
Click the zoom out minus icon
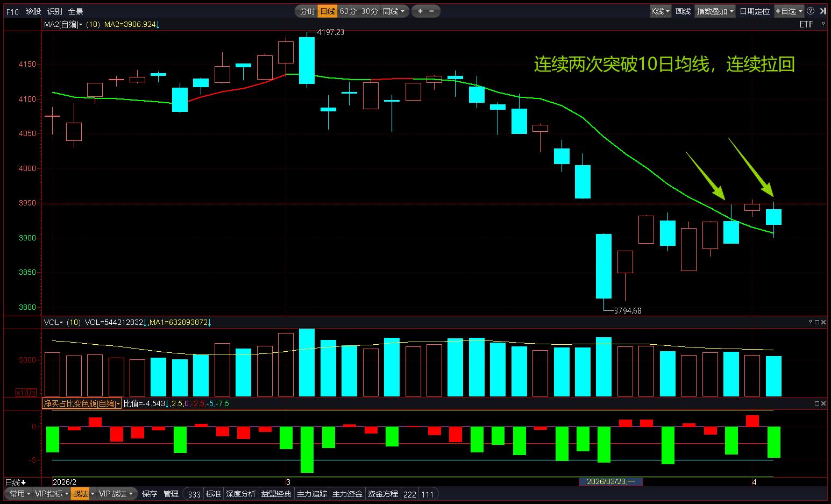[x=431, y=11]
